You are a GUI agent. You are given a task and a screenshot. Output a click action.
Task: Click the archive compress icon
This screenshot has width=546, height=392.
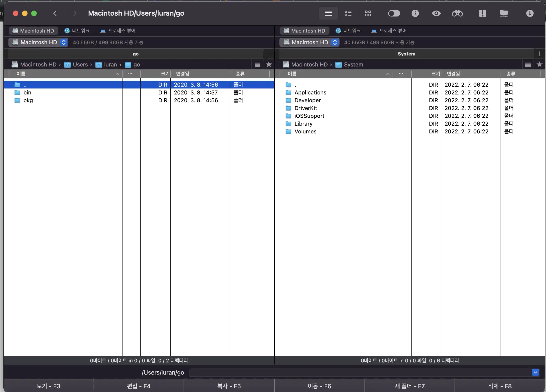pyautogui.click(x=482, y=13)
